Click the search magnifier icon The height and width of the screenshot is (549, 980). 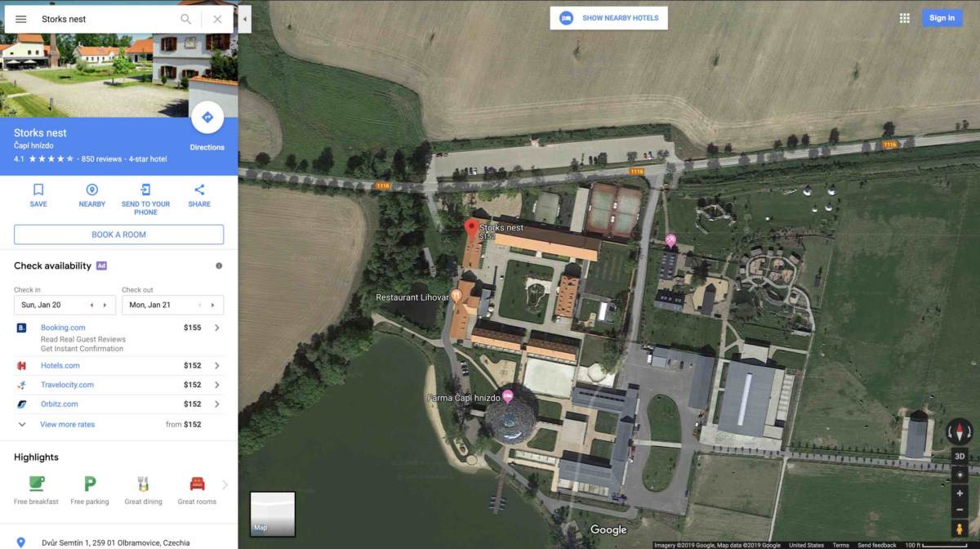click(x=186, y=19)
